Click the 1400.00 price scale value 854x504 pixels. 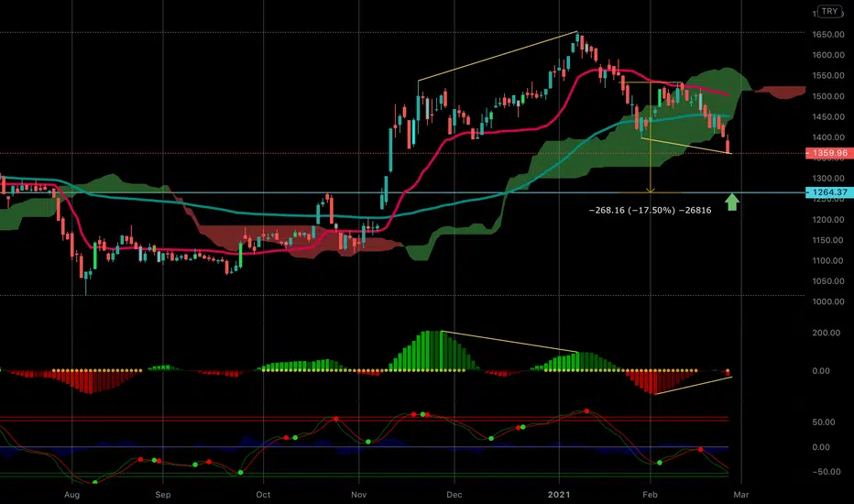click(828, 137)
